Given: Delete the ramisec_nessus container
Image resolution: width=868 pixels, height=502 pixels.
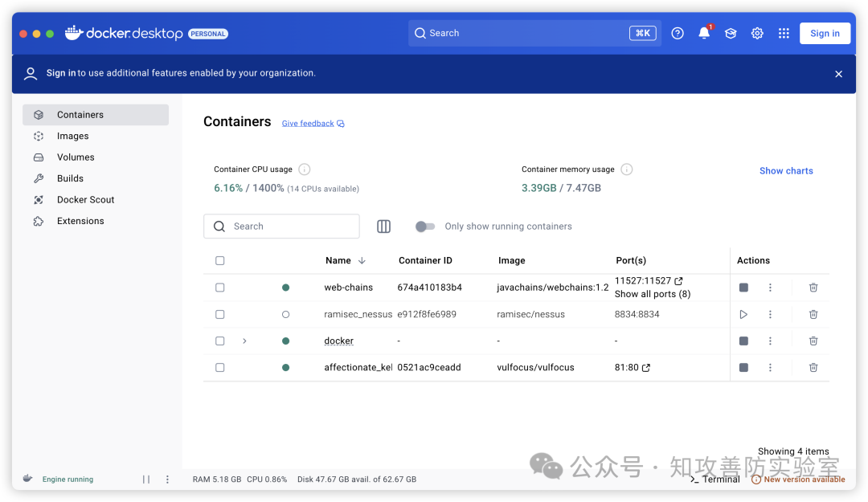Looking at the screenshot, I should click(x=813, y=314).
